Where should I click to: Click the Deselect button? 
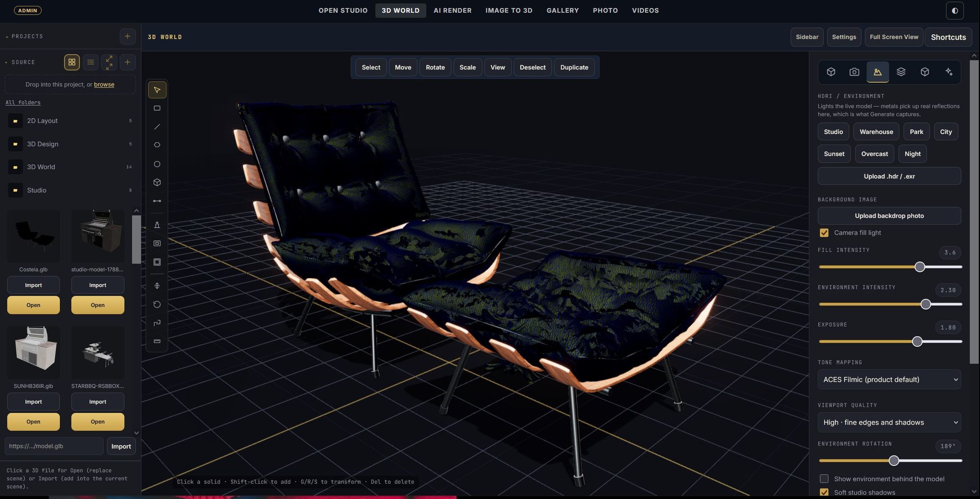coord(533,67)
